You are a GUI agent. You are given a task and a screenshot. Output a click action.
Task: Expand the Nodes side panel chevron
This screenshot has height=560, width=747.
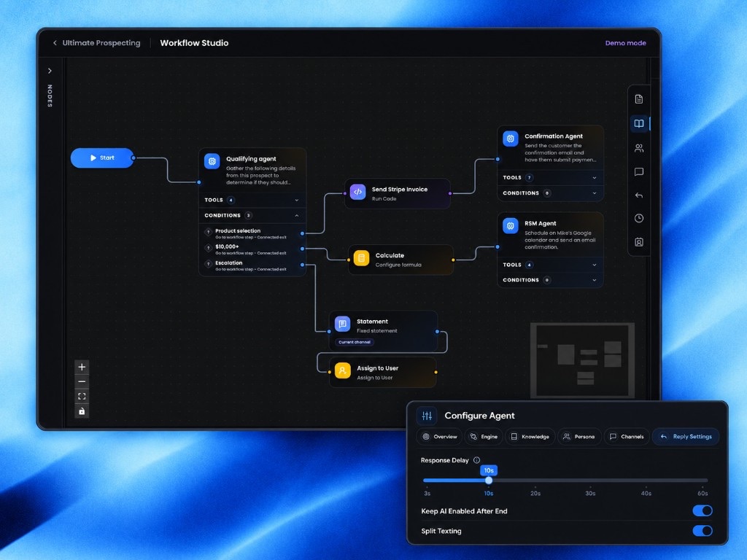[x=50, y=71]
